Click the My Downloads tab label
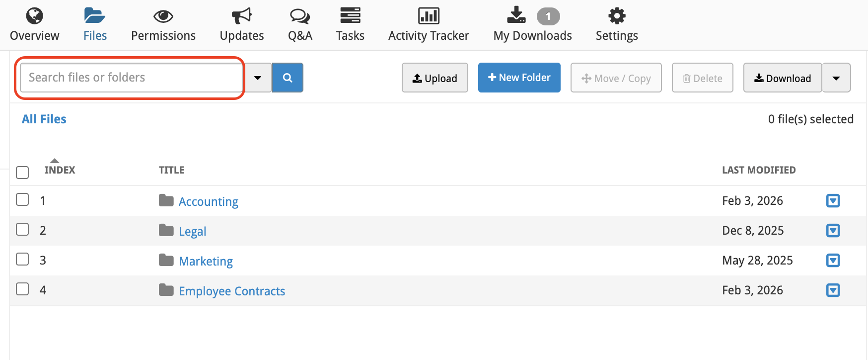This screenshot has width=868, height=360. pyautogui.click(x=533, y=36)
